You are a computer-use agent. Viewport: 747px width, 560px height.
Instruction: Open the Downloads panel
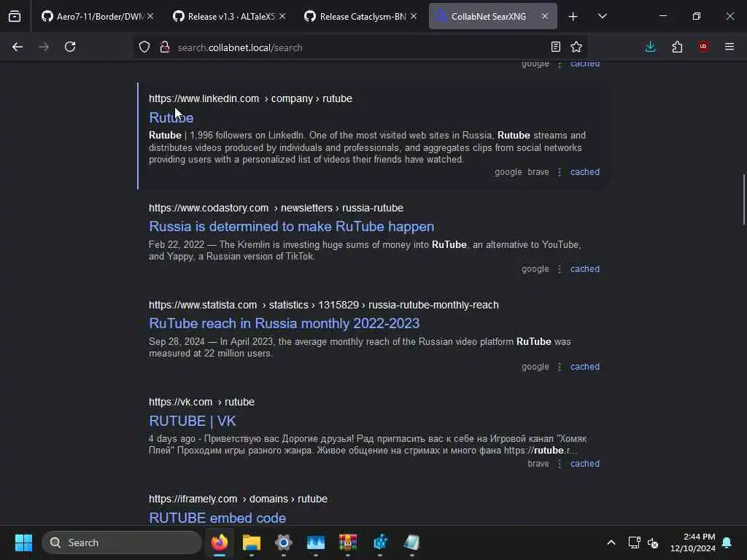650,47
